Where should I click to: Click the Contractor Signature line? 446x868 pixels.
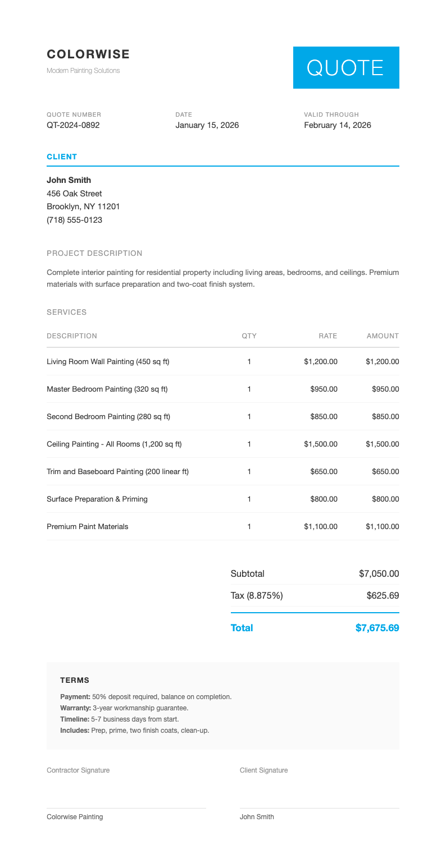(x=126, y=807)
